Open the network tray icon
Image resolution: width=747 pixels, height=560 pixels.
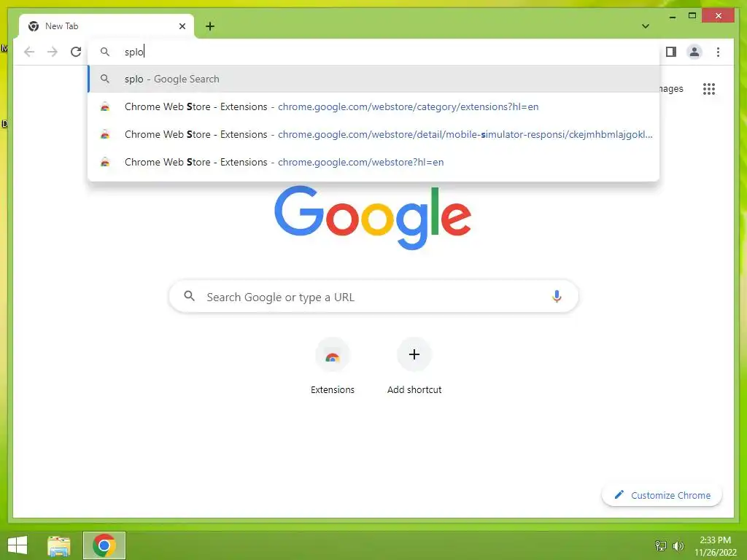pos(660,545)
